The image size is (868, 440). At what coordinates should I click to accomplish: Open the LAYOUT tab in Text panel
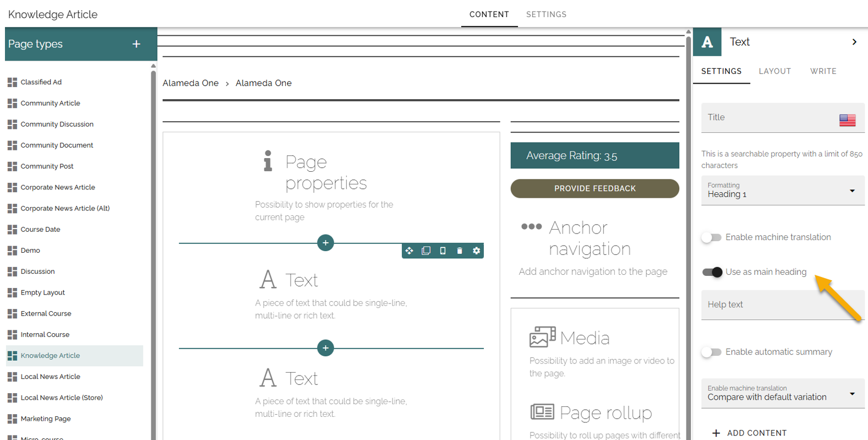tap(775, 71)
